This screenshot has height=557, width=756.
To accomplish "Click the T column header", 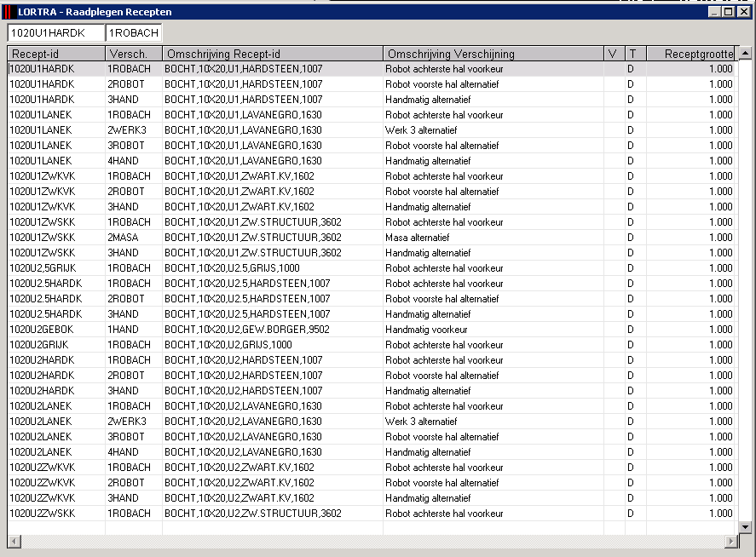I will point(636,54).
